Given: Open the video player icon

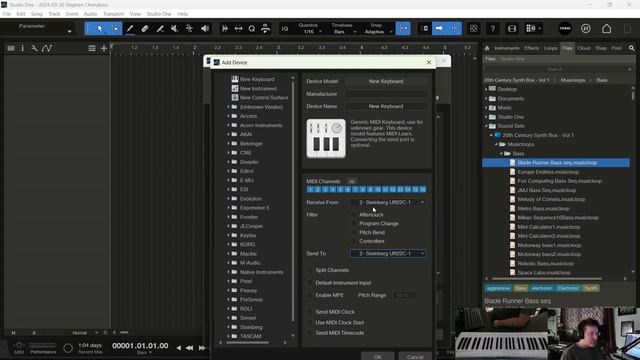Looking at the screenshot, I should (x=512, y=29).
